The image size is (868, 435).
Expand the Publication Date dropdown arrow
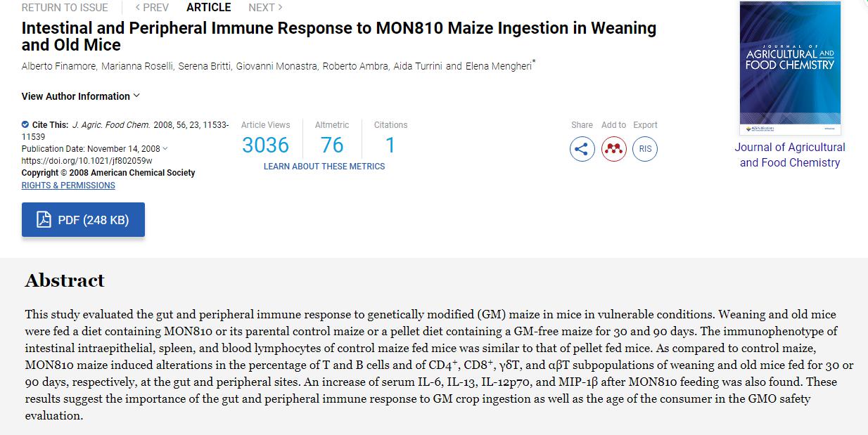[165, 148]
